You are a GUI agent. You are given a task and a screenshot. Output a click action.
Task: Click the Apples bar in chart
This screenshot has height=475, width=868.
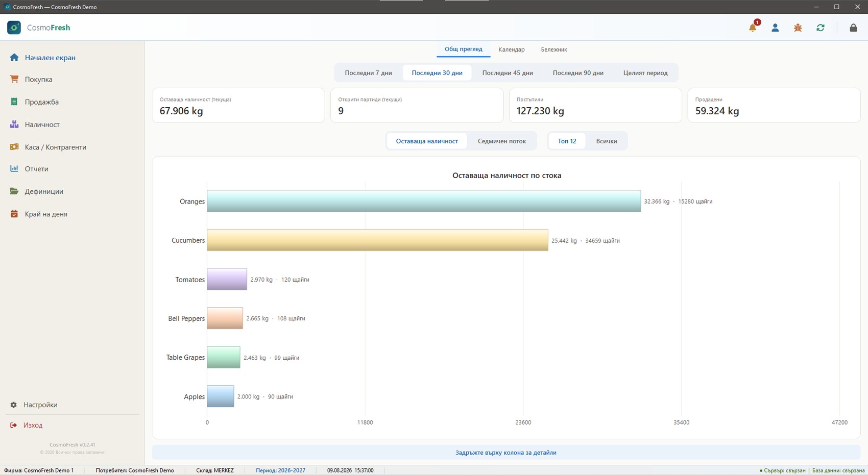tap(220, 396)
